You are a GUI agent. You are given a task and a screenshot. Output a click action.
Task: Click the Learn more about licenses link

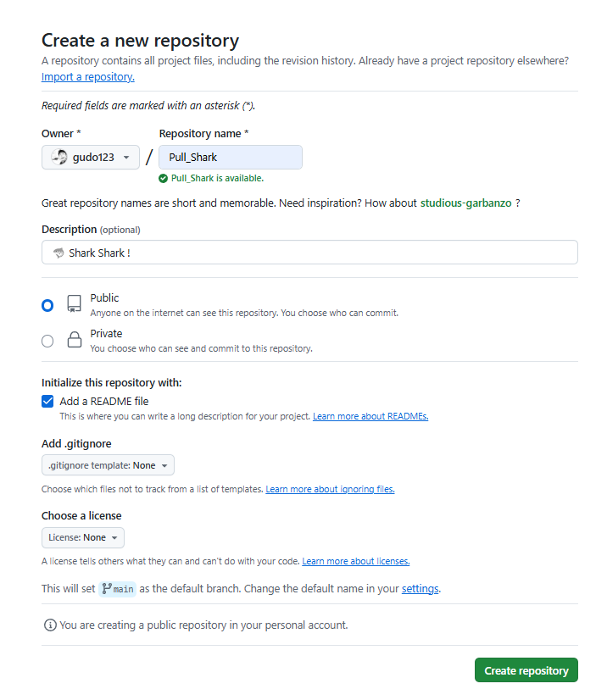tap(355, 561)
